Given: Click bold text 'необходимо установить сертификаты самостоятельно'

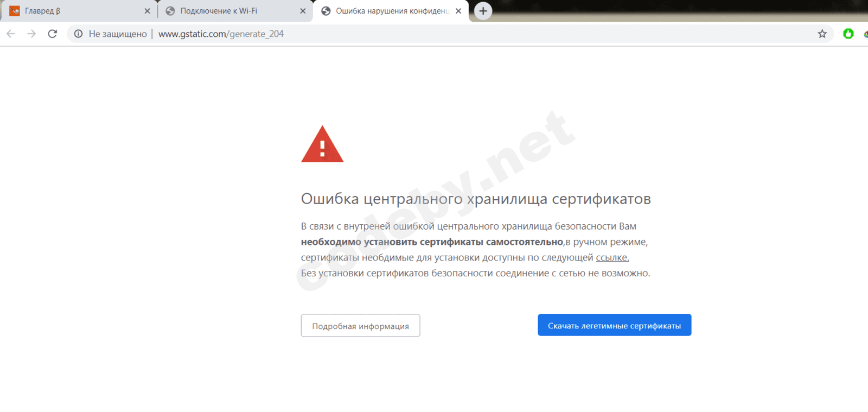Looking at the screenshot, I should pyautogui.click(x=432, y=242).
